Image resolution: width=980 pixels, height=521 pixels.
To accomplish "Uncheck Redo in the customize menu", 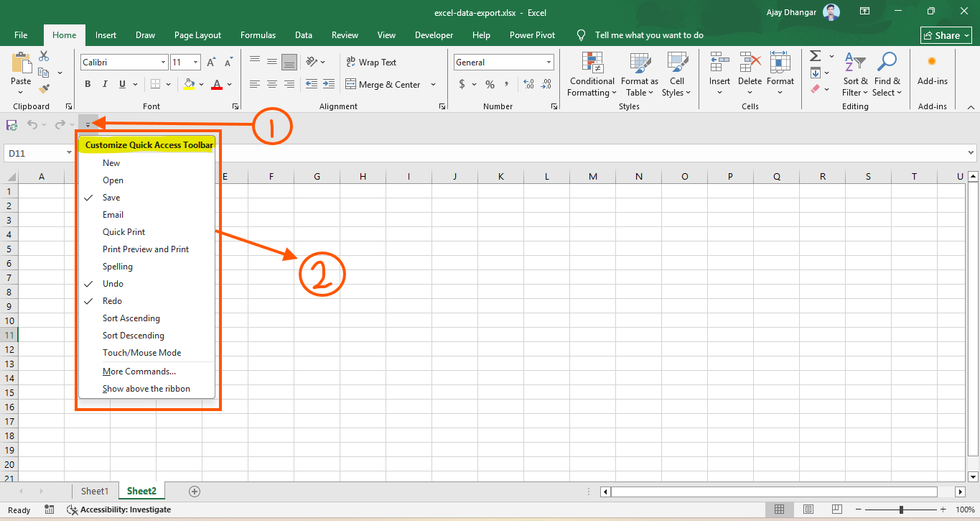I will (x=146, y=301).
